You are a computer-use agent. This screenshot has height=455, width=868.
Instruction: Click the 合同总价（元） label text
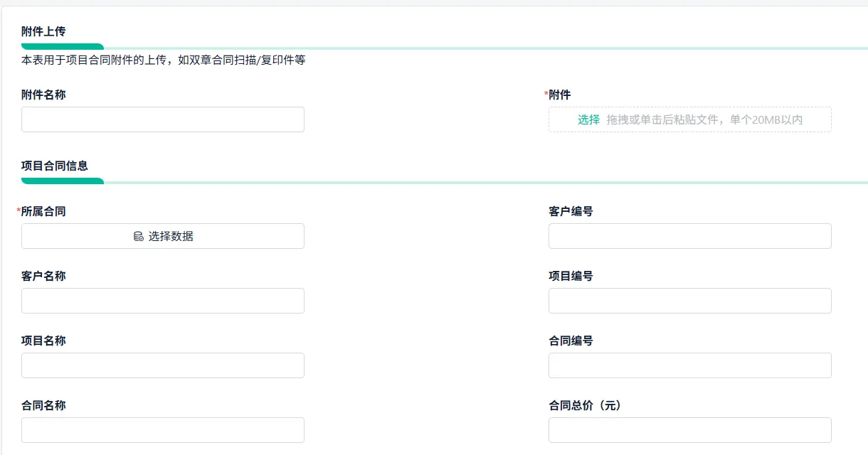coord(585,405)
